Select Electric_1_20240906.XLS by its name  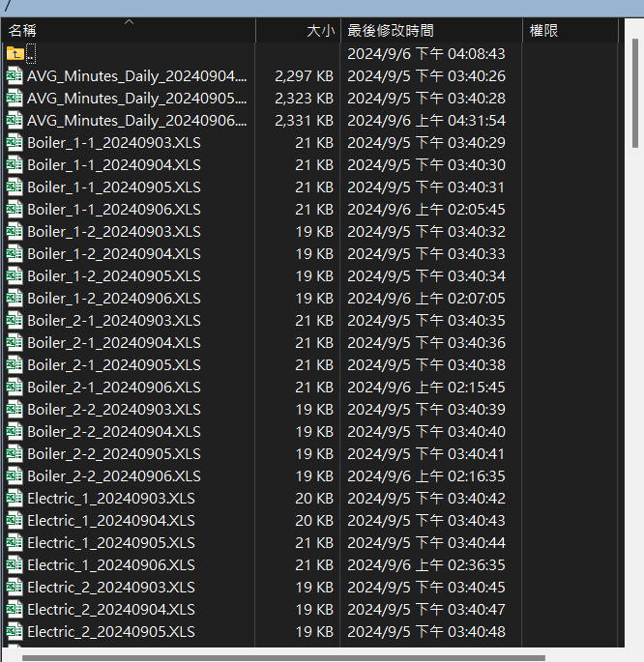111,564
